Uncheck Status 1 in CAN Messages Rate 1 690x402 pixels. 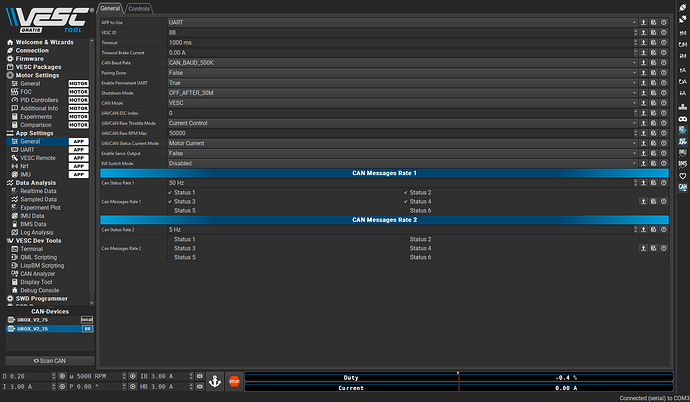pyautogui.click(x=172, y=192)
